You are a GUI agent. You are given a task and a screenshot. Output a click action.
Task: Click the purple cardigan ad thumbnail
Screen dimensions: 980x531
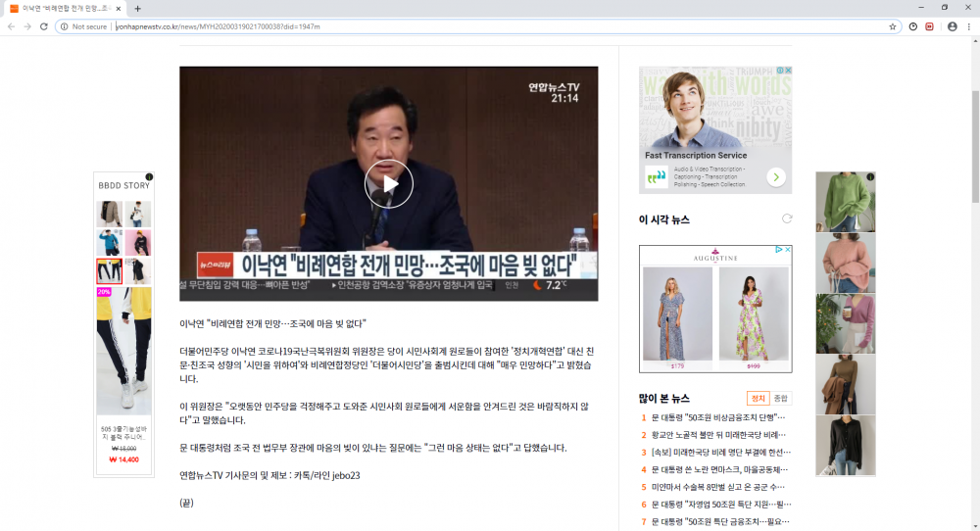click(x=845, y=323)
